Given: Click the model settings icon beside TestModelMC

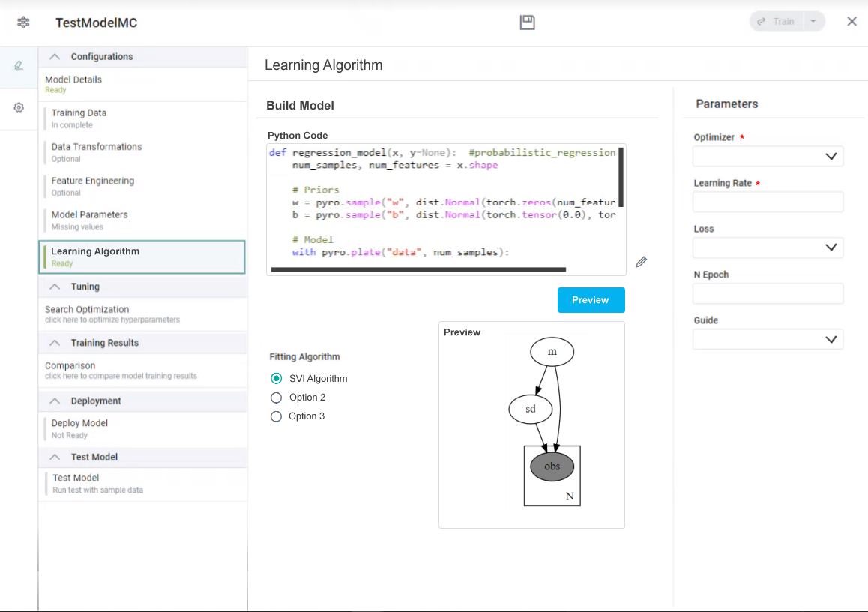Looking at the screenshot, I should (x=23, y=22).
